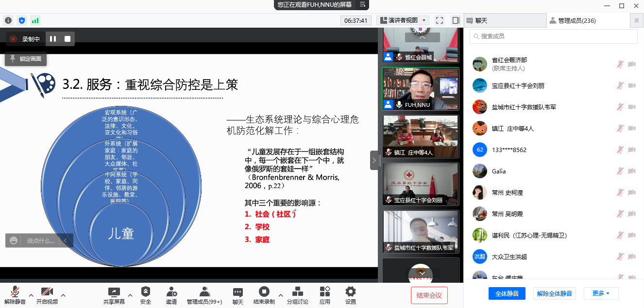This screenshot has width=644, height=308.
Task: Switch to the chat tab
Action: pyautogui.click(x=505, y=20)
